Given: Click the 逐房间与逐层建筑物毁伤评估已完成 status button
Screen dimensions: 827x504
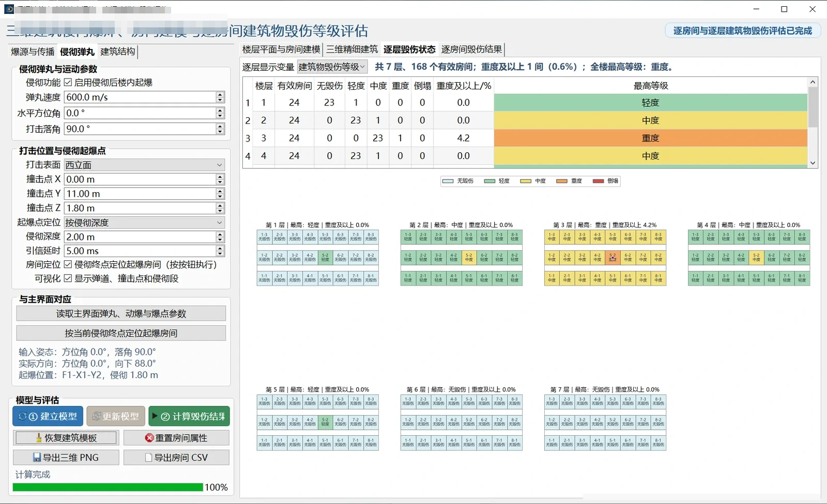Looking at the screenshot, I should [743, 30].
